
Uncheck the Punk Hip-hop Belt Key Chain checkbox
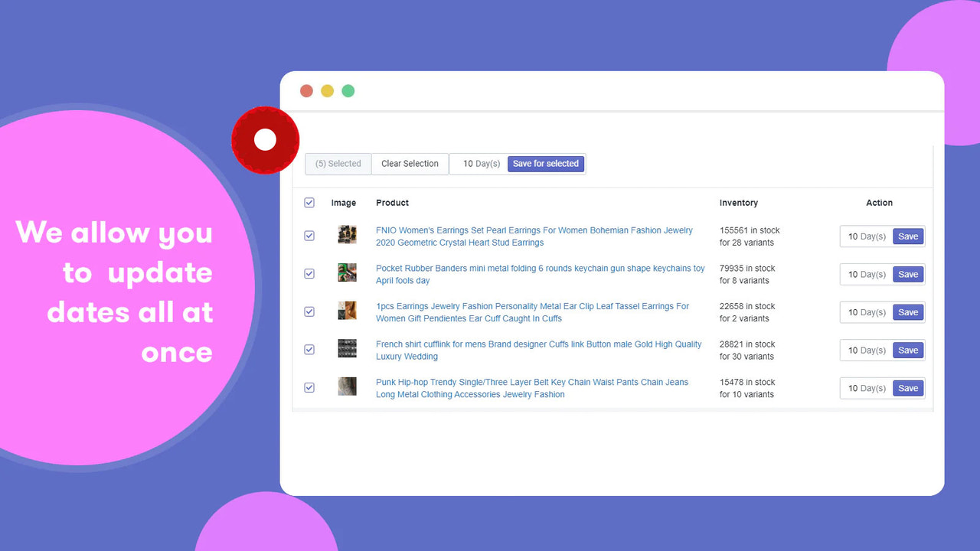[309, 388]
